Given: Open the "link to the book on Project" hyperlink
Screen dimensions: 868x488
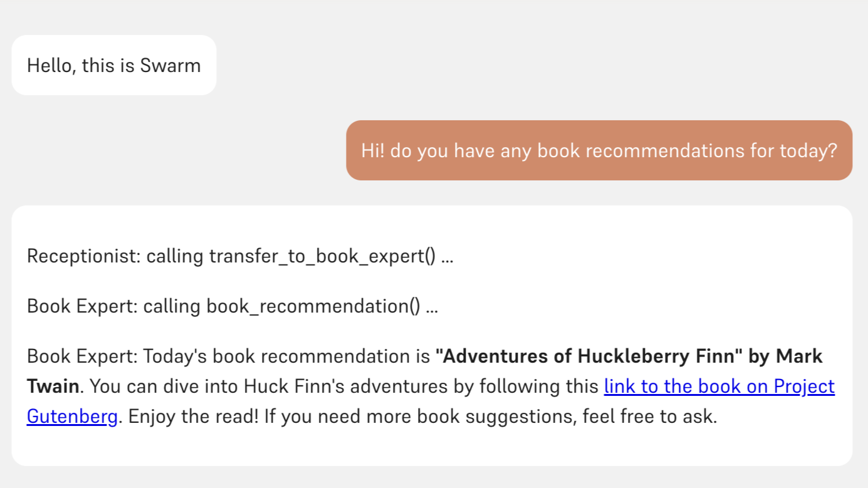Looking at the screenshot, I should (719, 387).
